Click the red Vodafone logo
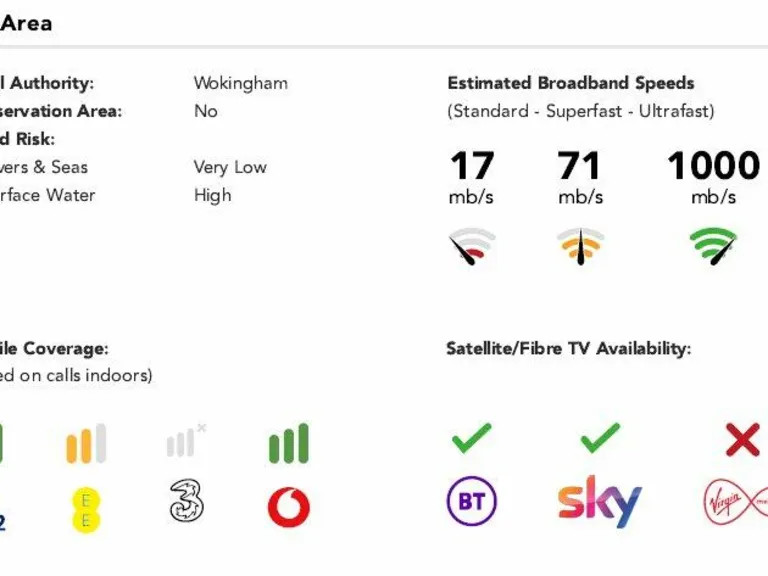The height and width of the screenshot is (576, 768). [x=288, y=507]
